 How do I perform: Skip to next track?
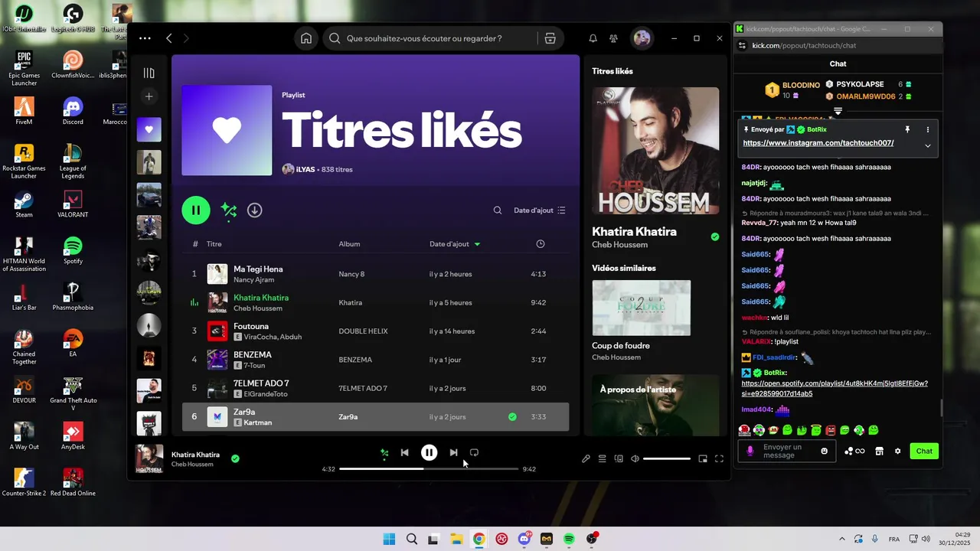coord(453,453)
